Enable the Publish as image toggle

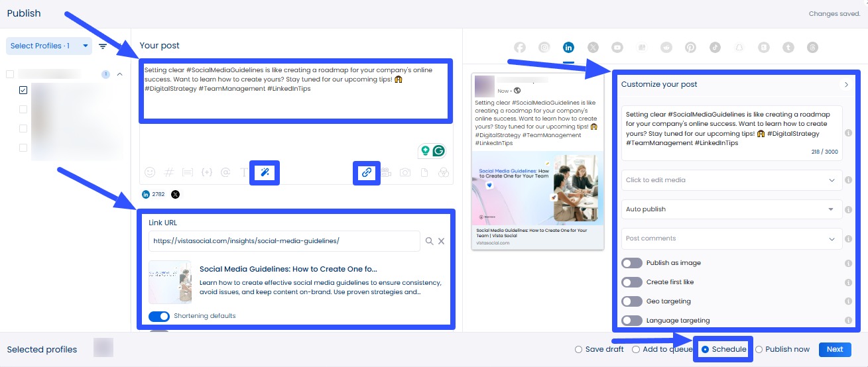pyautogui.click(x=631, y=263)
